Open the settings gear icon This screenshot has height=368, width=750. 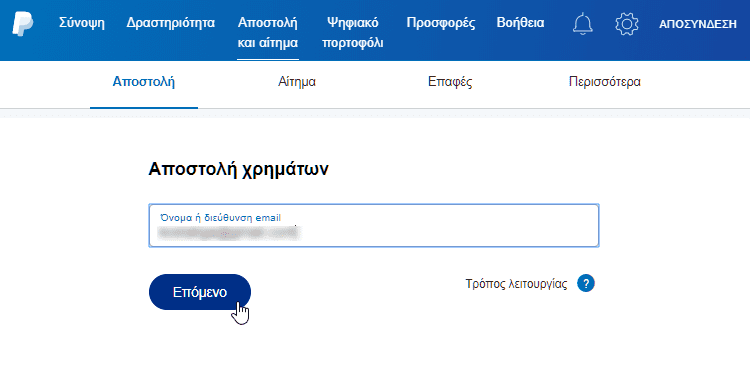[x=627, y=24]
